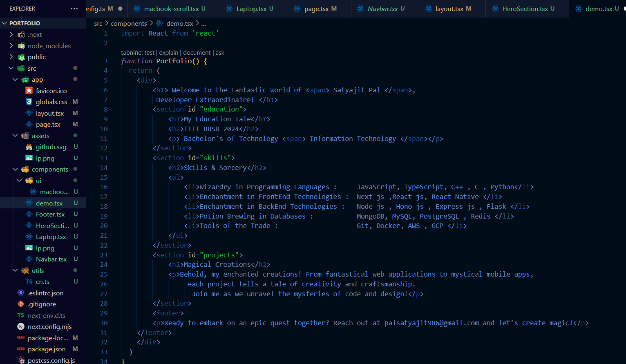Click React icon beside Laptop.tsx in explorer
This screenshot has height=364, width=626.
(29, 237)
